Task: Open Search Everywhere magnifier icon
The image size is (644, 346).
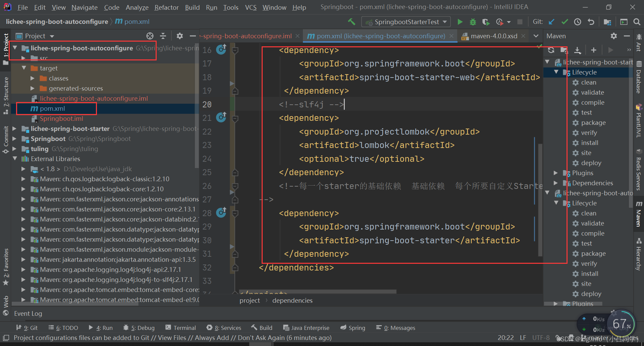Action: pyautogui.click(x=637, y=22)
